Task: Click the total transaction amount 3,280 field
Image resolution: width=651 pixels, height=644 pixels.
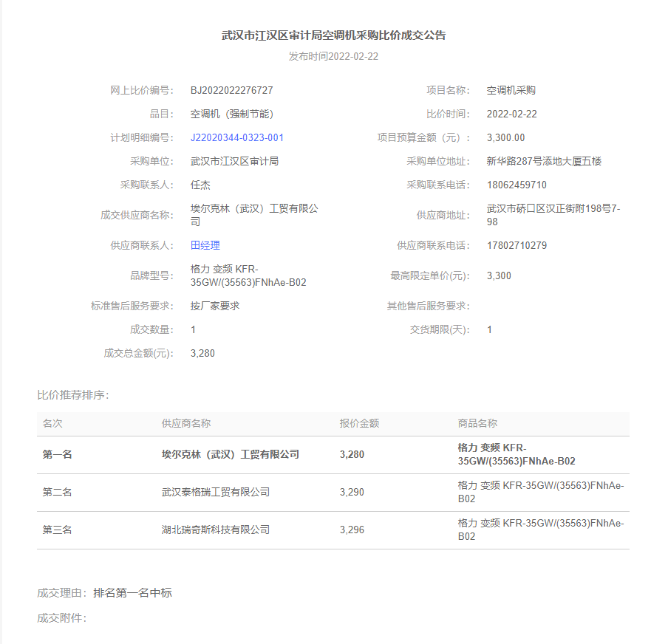Action: click(202, 353)
